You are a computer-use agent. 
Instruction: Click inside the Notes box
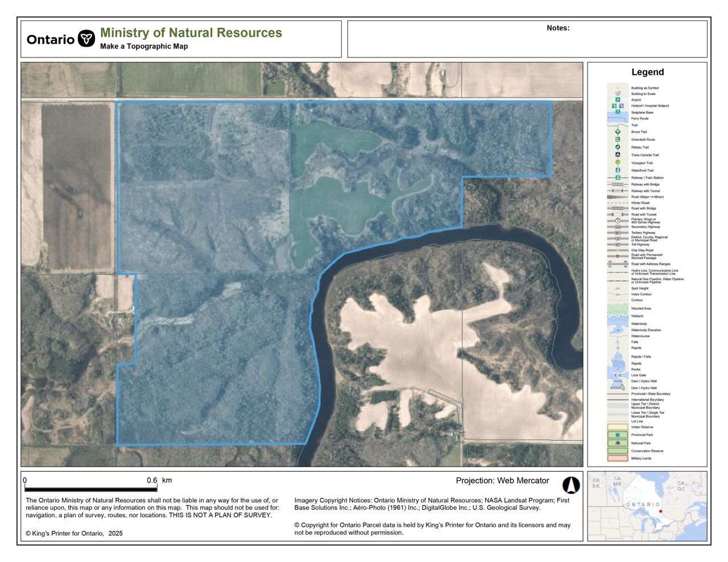pyautogui.click(x=527, y=43)
